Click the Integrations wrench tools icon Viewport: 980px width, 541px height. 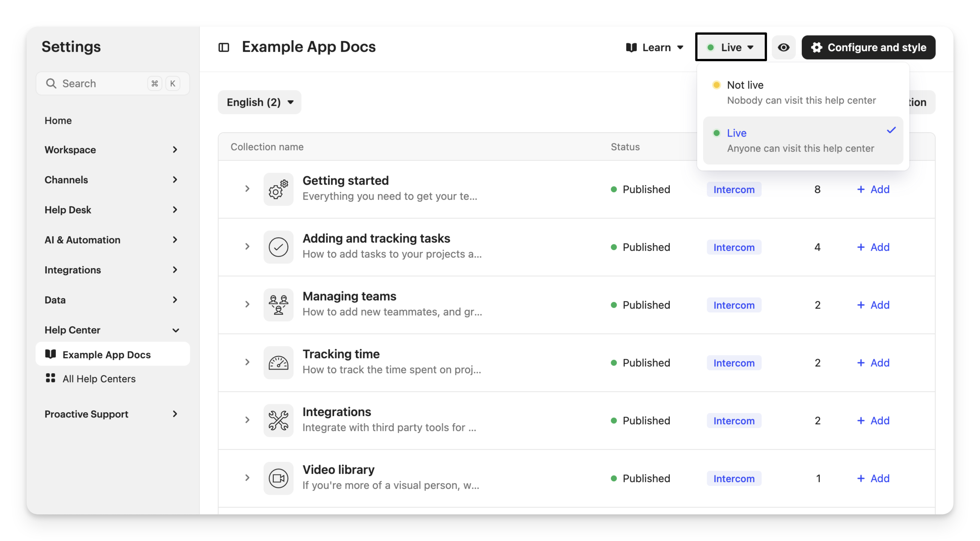tap(278, 421)
